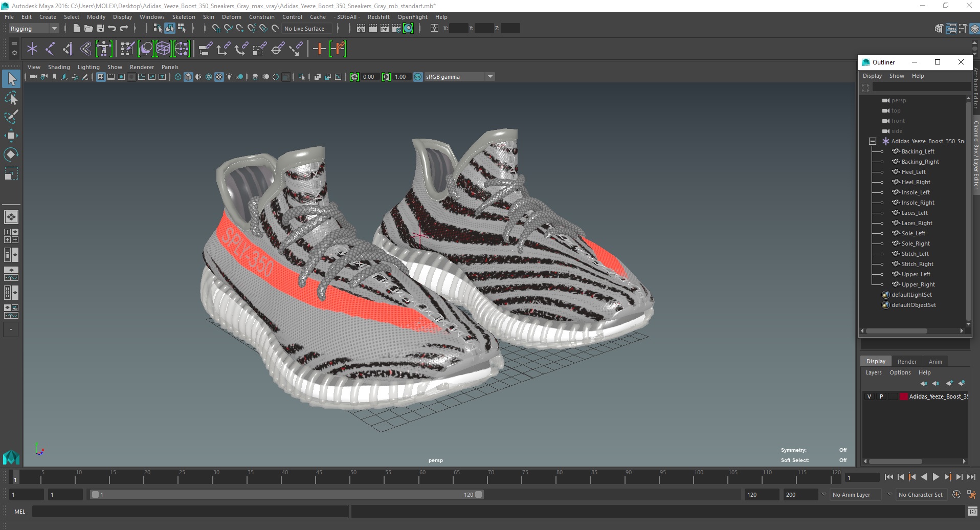
Task: Click IPR render icon
Action: pos(385,29)
